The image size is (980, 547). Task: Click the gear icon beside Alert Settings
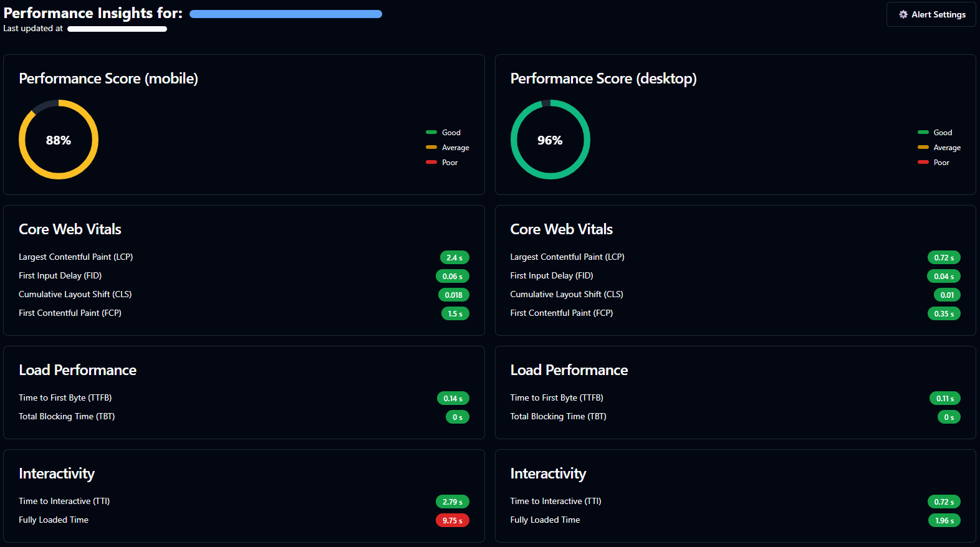903,14
